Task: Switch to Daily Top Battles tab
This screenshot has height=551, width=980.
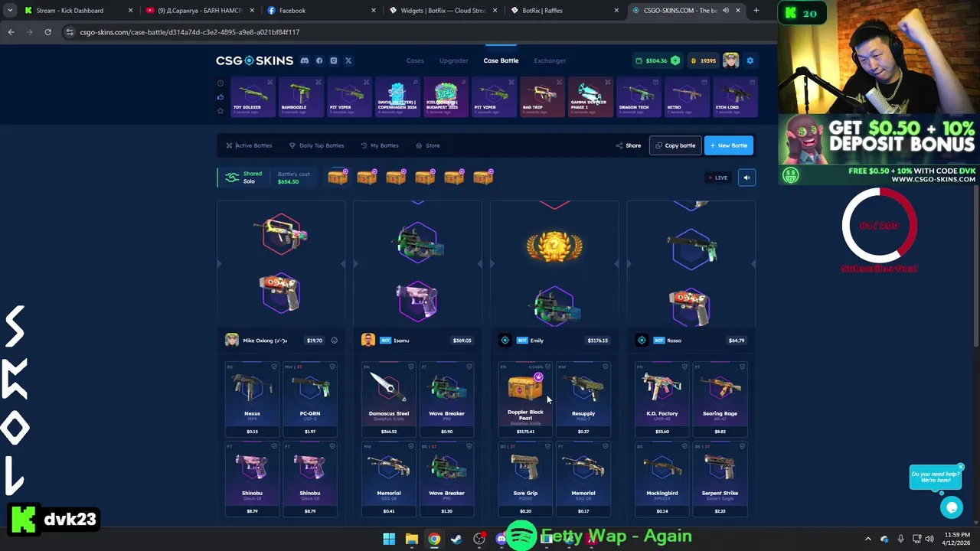Action: (316, 145)
